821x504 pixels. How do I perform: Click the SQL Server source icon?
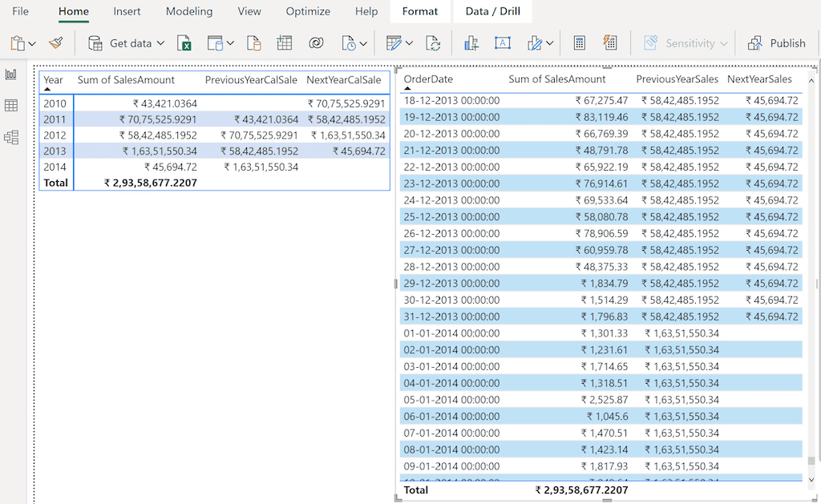point(254,43)
